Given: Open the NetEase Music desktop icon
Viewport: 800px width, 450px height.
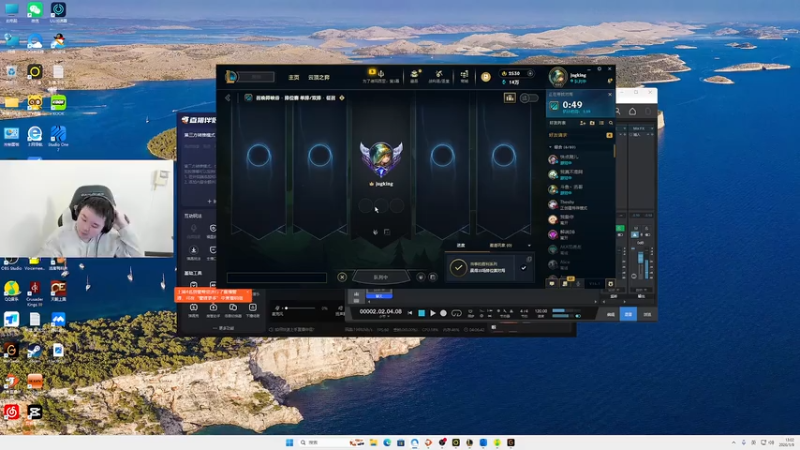Looking at the screenshot, I should pos(11,412).
